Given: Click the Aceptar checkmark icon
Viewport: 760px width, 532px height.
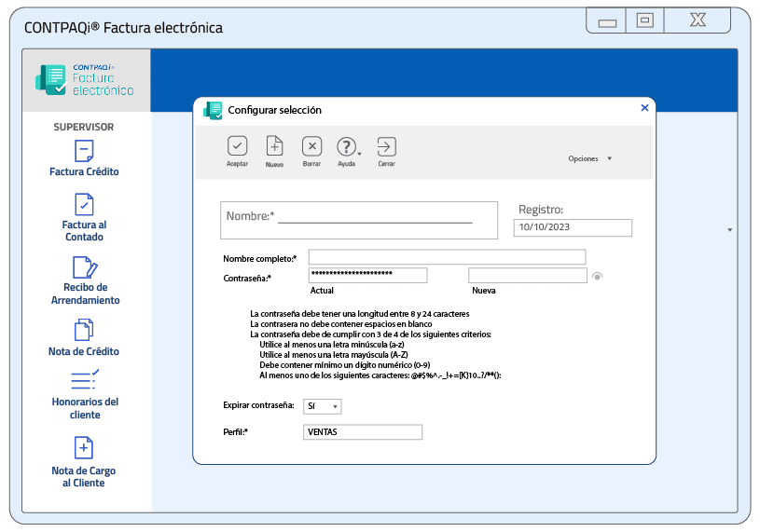Looking at the screenshot, I should click(237, 145).
